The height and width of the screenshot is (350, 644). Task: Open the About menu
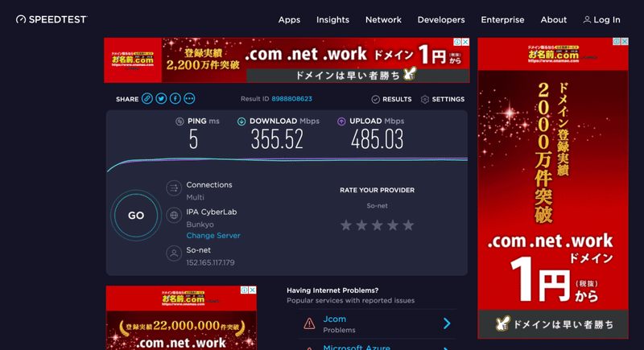pyautogui.click(x=554, y=19)
